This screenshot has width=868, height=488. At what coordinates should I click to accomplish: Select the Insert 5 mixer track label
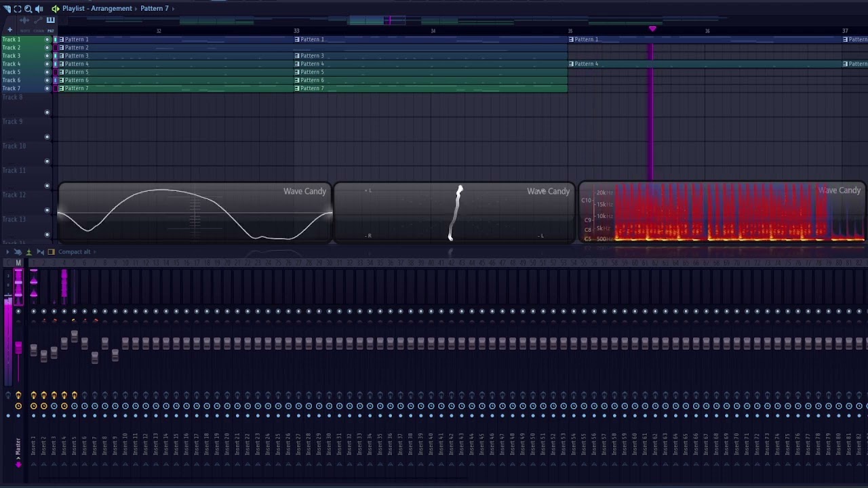pyautogui.click(x=75, y=445)
